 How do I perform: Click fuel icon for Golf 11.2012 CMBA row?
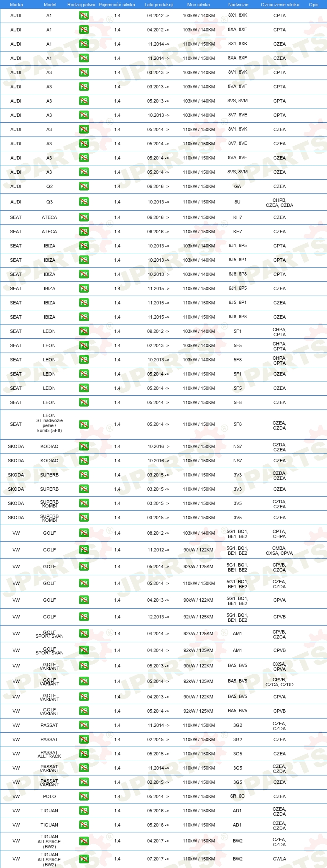click(84, 550)
